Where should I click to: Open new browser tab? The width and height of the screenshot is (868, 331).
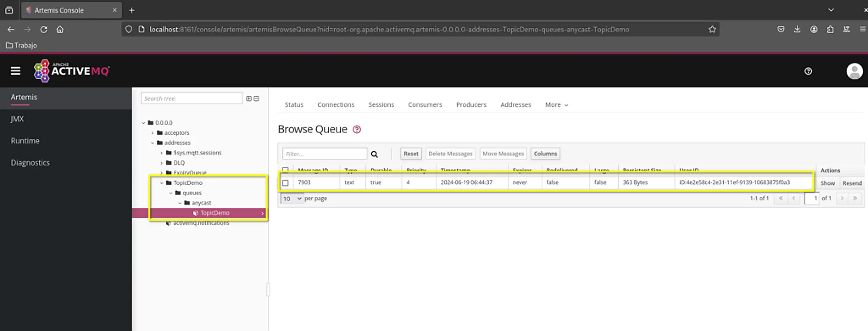click(132, 10)
